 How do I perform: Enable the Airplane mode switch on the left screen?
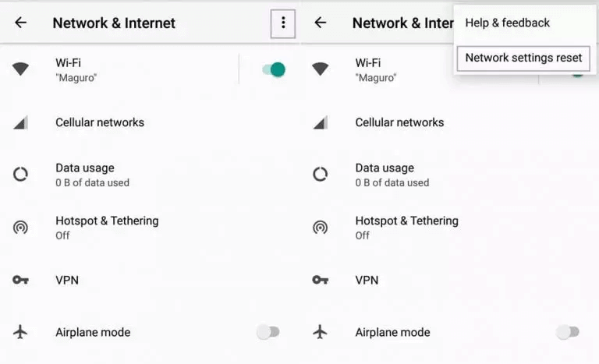268,332
